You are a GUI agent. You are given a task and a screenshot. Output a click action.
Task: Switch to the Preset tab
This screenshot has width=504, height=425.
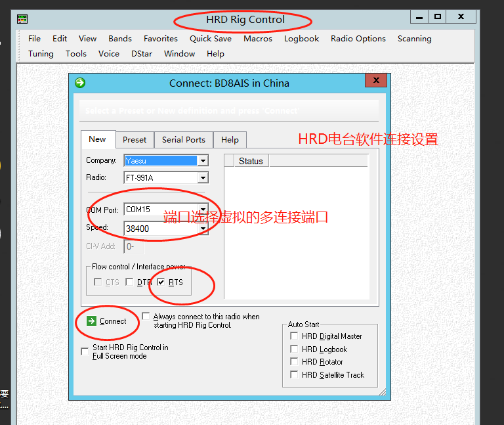click(x=135, y=140)
